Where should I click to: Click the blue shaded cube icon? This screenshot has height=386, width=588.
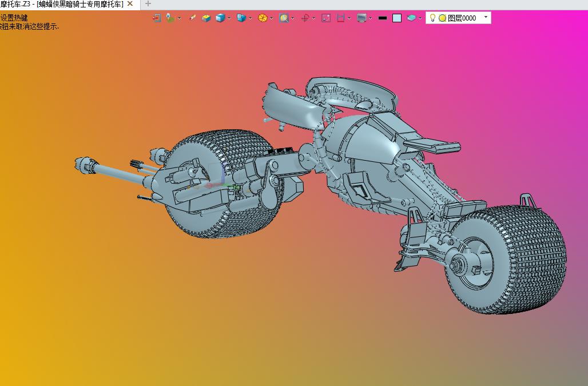pos(220,18)
